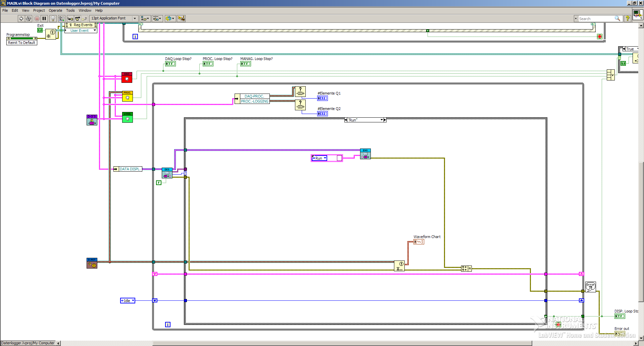Toggle Retain Wire Values button
This screenshot has width=644, height=346.
61,18
